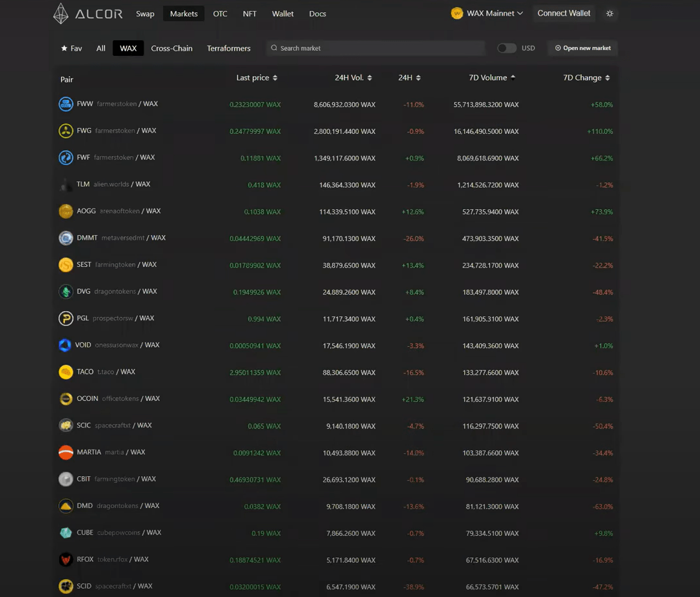Focus the Search market input field
700x597 pixels.
point(377,48)
